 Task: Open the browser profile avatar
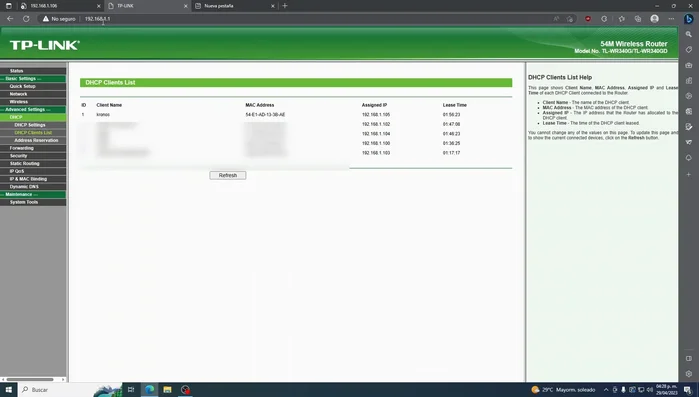pos(654,19)
